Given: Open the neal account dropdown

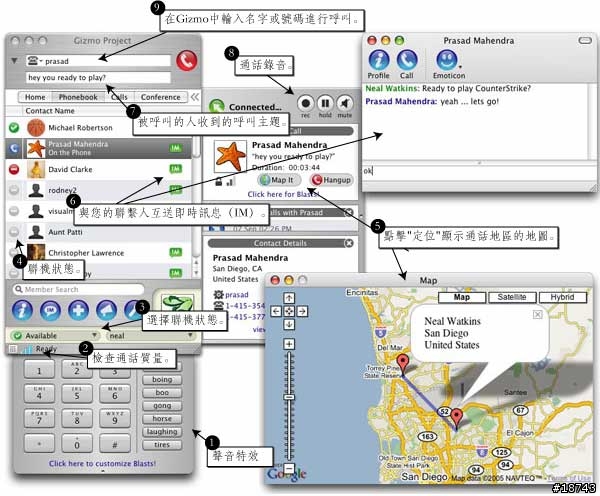Looking at the screenshot, I should pos(150,336).
